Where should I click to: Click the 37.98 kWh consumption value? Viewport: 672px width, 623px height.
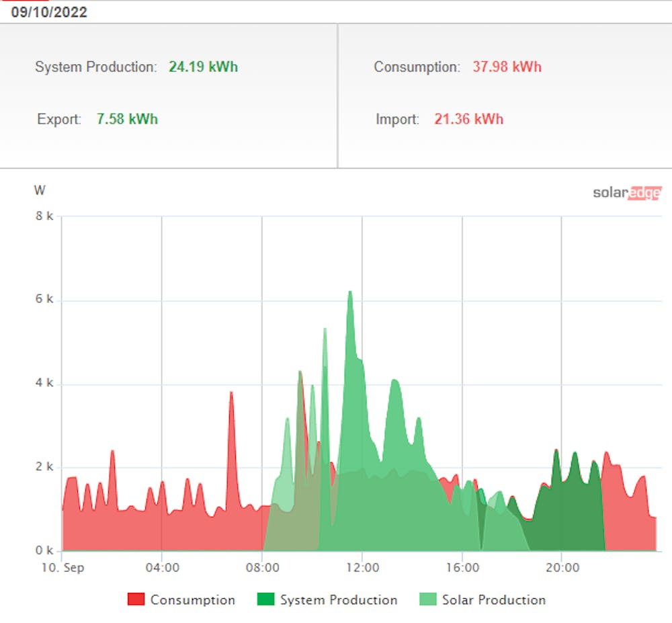[x=507, y=67]
